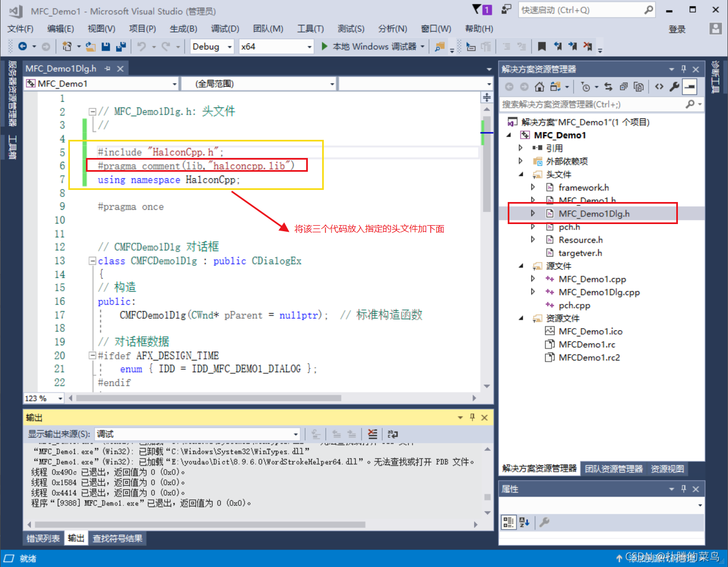The width and height of the screenshot is (728, 567).
Task: Go to the next bookmark icon
Action: (573, 47)
